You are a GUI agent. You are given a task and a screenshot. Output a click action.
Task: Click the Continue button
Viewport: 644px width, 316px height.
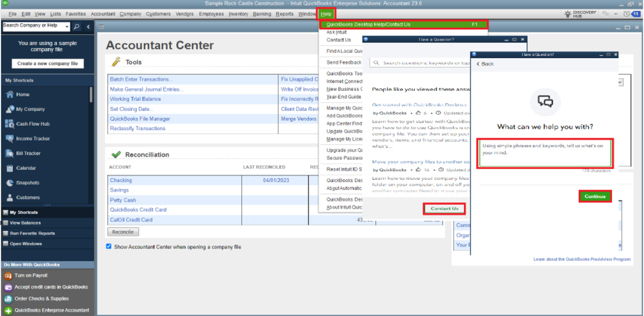pos(595,197)
